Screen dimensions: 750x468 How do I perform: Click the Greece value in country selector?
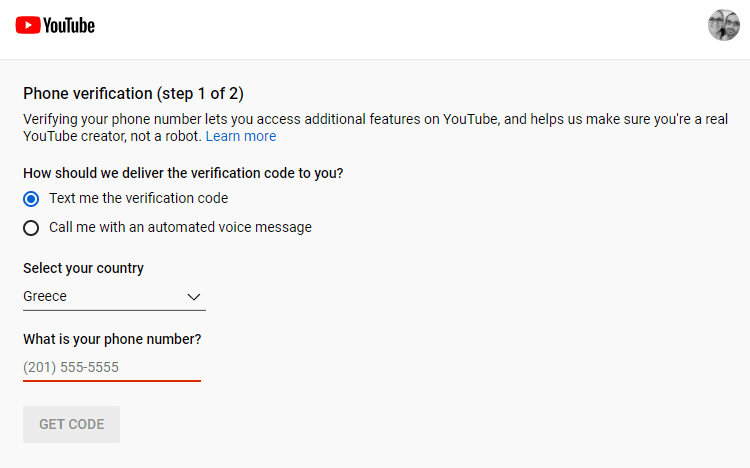click(45, 296)
